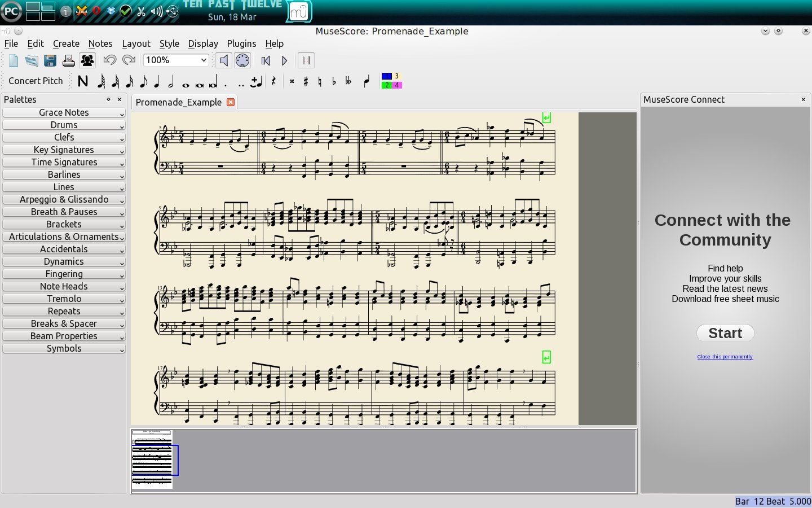
Task: Create a new score with the blank page icon
Action: tap(14, 60)
